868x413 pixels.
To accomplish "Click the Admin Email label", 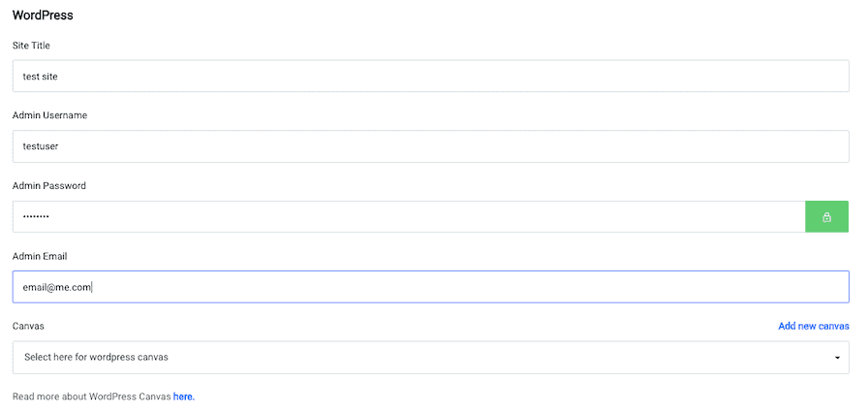I will click(x=41, y=256).
